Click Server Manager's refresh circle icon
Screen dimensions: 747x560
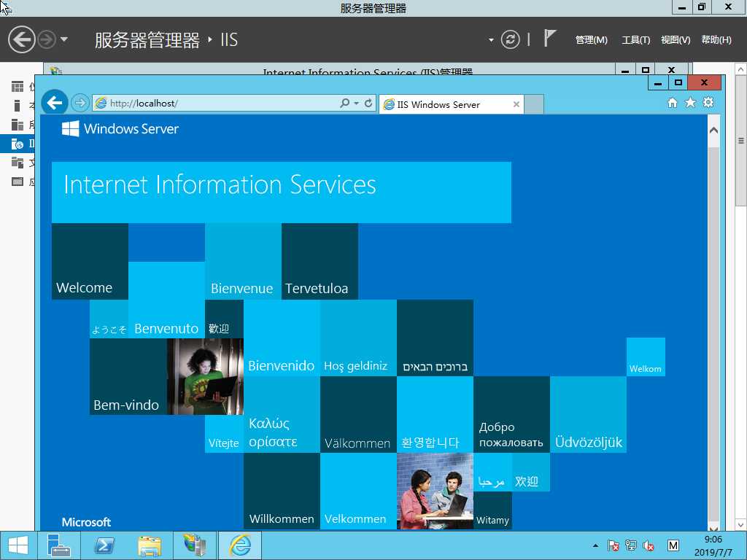coord(510,39)
